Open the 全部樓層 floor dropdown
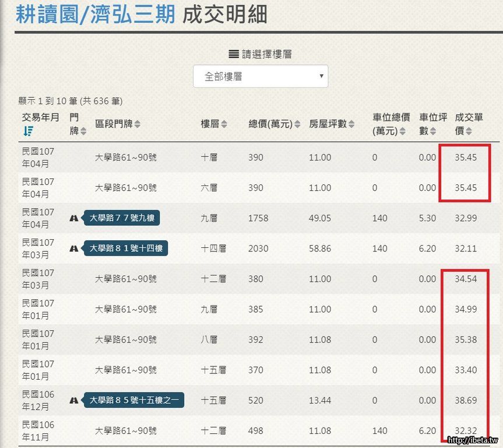This screenshot has width=503, height=448. (261, 76)
